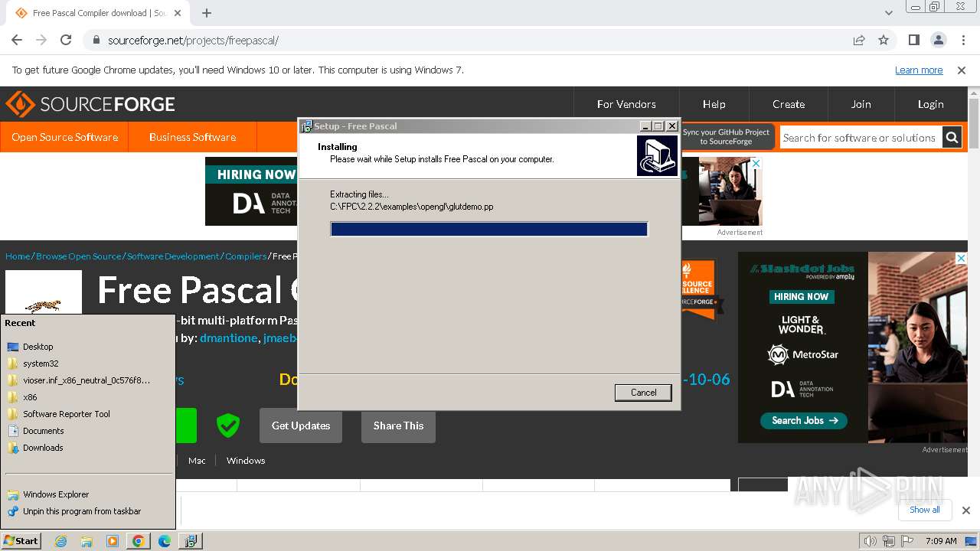Click the share page icon in address bar

859,41
